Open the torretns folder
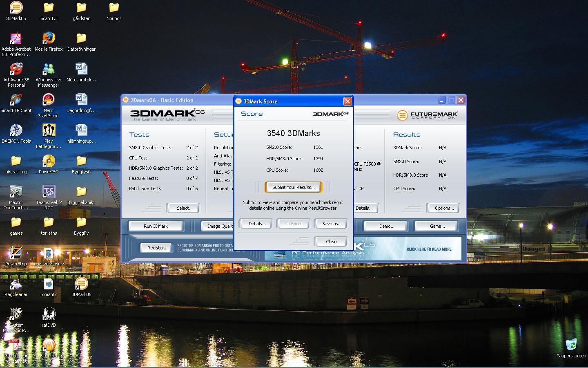Viewport: 588px width, 368px height. pos(49,226)
